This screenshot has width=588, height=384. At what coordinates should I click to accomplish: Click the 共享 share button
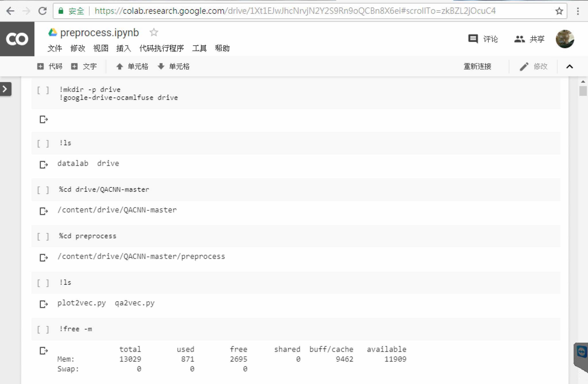pyautogui.click(x=529, y=39)
